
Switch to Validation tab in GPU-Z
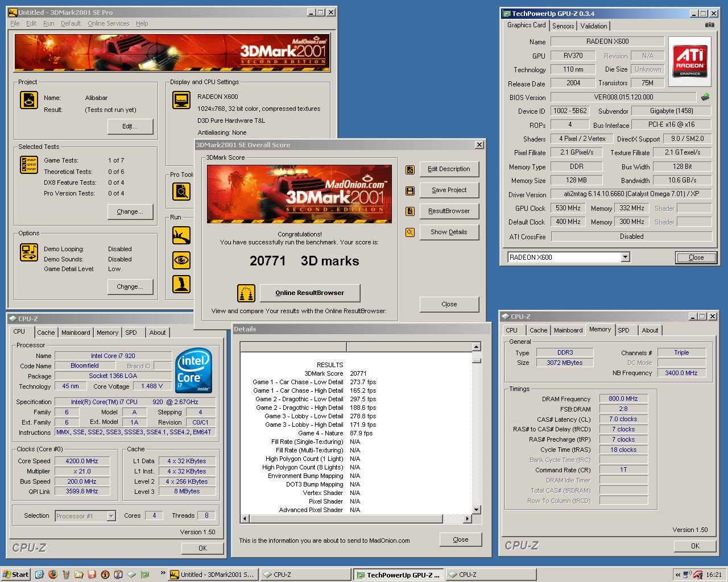[x=594, y=26]
